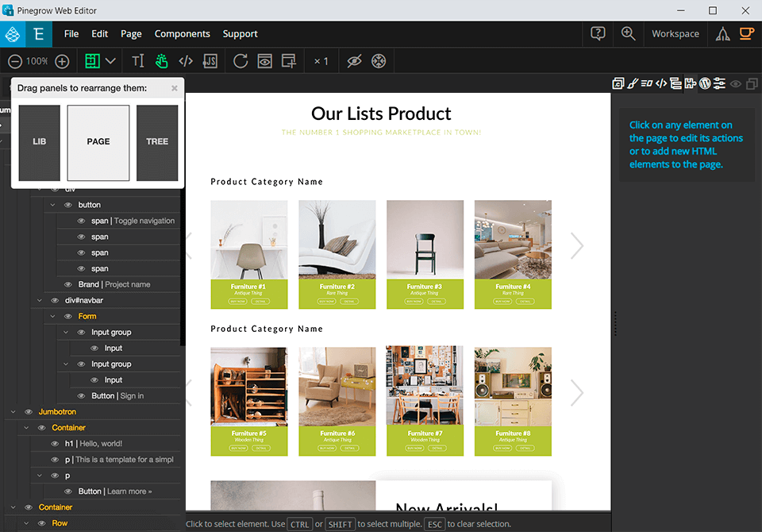Refresh the page preview with circular arrow icon
The image size is (762, 532).
[241, 60]
